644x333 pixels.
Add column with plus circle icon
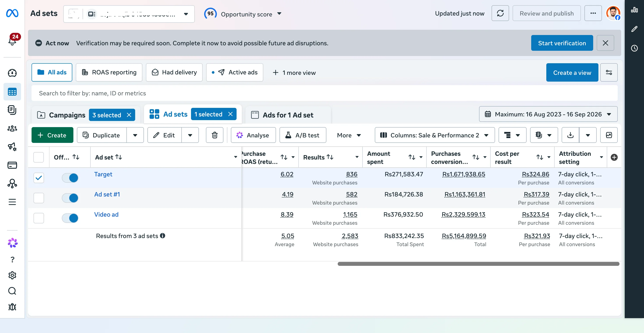coord(614,157)
